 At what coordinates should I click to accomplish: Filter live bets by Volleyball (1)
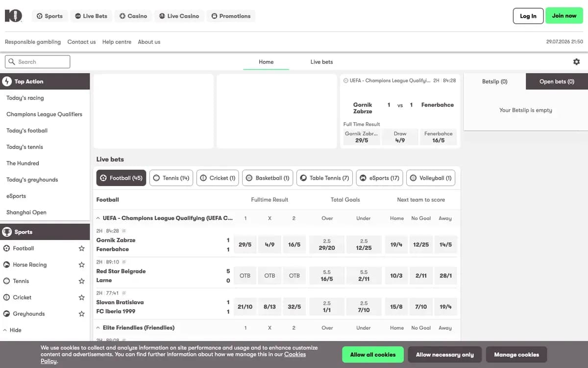(431, 178)
